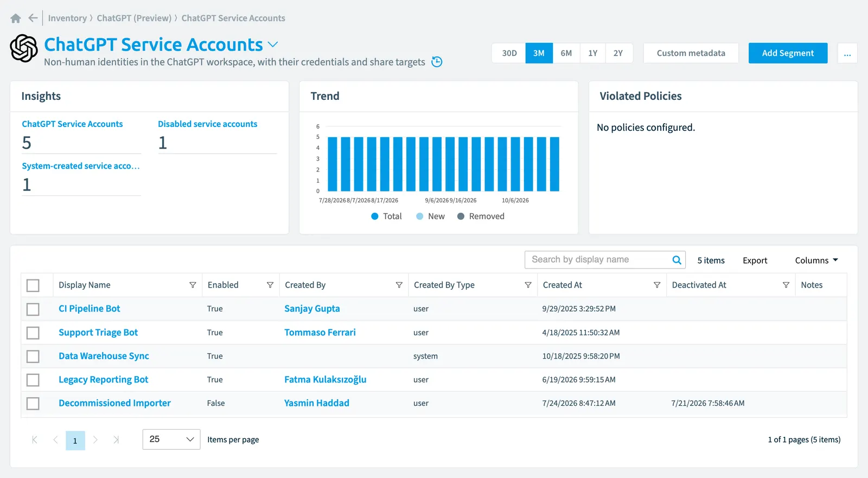Image resolution: width=868 pixels, height=478 pixels.
Task: Check the Data Warehouse Sync row
Action: [x=33, y=356]
